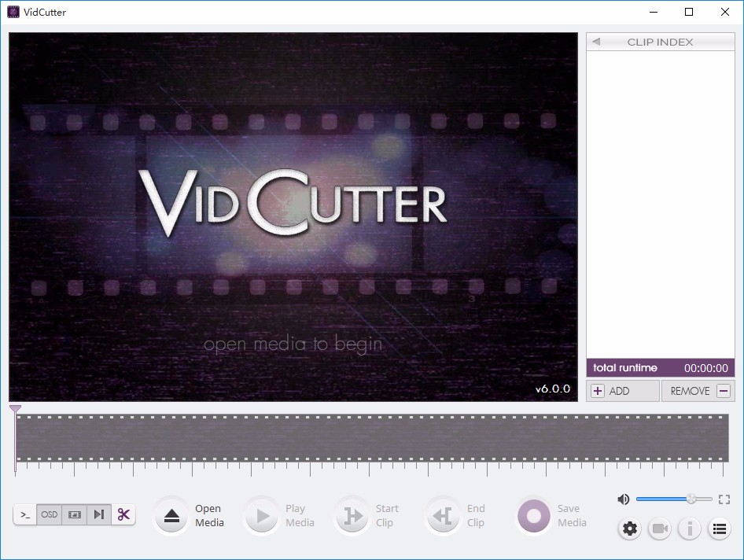
Task: Open the console window icon
Action: [24, 514]
